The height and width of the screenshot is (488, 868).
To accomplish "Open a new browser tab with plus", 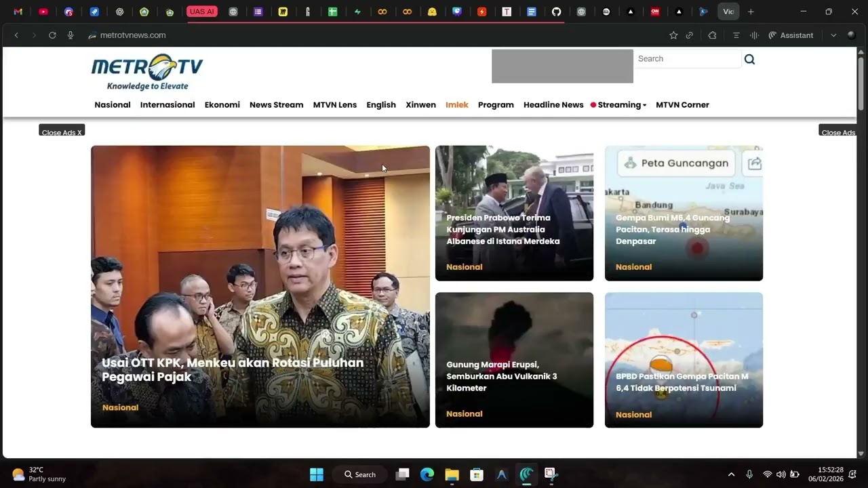I will click(751, 12).
